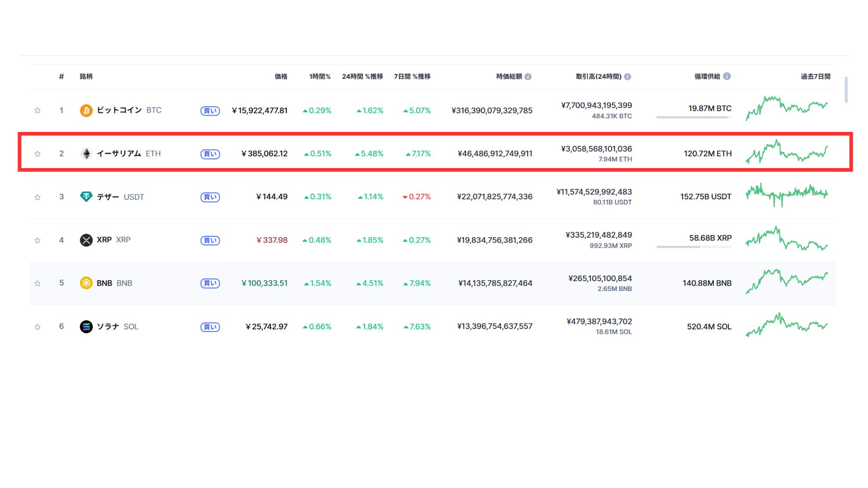Sort by 時価総額 header text
Image resolution: width=868 pixels, height=488 pixels.
509,76
